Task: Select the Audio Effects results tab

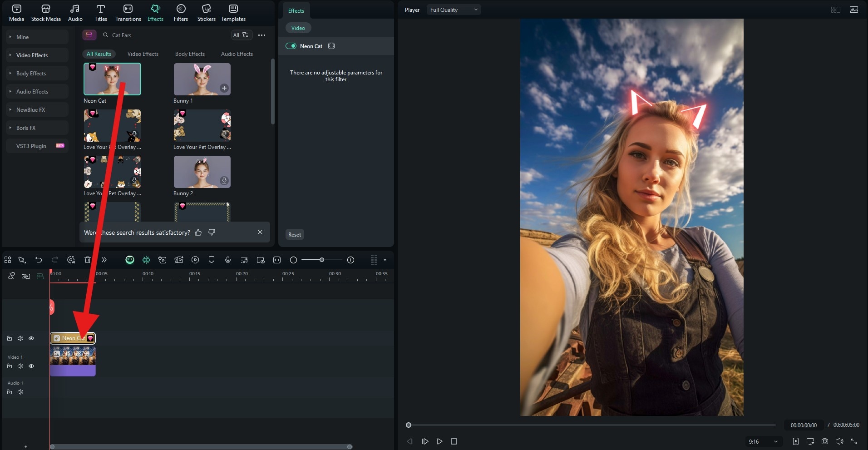Action: [x=237, y=54]
